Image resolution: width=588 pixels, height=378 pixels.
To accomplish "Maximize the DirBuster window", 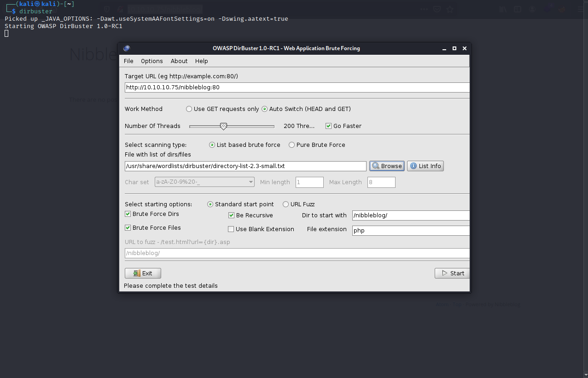I will tap(454, 48).
